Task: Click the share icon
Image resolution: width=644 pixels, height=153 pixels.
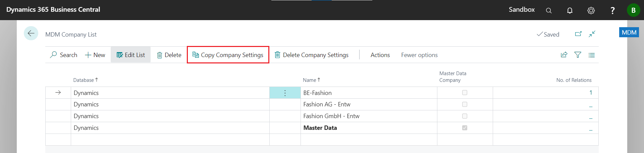Action: [564, 55]
